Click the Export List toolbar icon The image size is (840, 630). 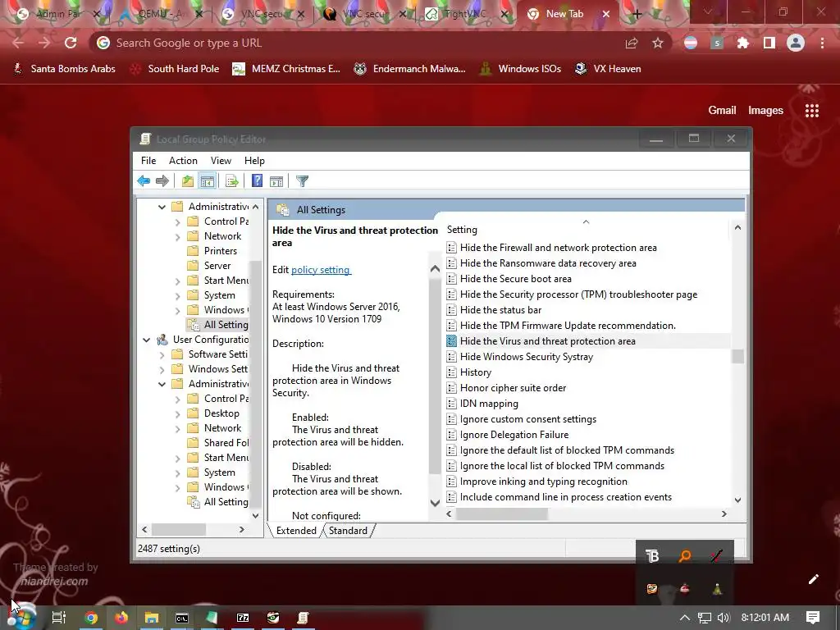point(232,181)
